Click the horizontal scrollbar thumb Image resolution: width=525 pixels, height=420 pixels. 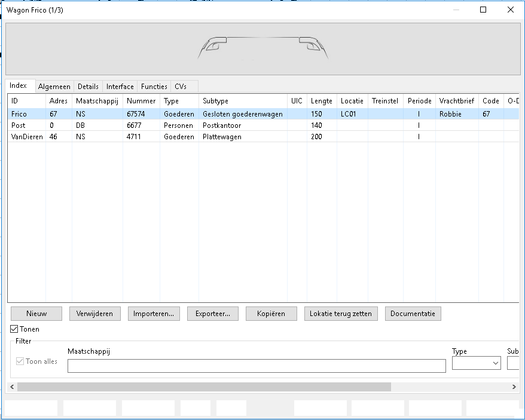[203, 387]
